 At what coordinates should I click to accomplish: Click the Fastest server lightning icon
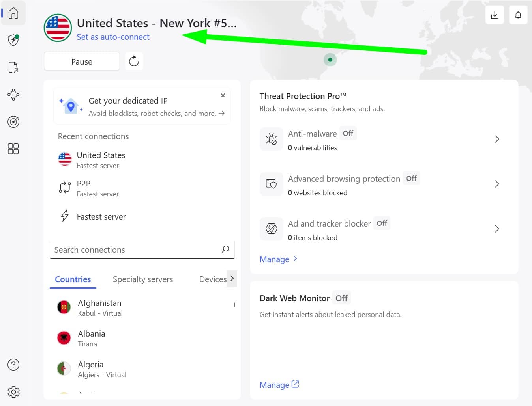[x=65, y=216]
